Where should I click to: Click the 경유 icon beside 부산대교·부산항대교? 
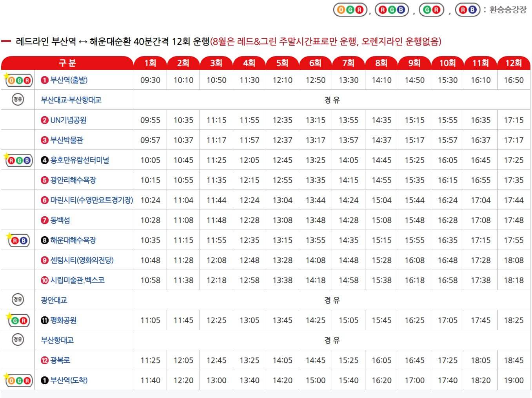[x=18, y=100]
